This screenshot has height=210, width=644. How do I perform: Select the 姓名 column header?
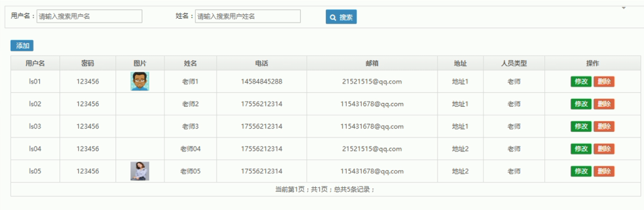point(190,64)
